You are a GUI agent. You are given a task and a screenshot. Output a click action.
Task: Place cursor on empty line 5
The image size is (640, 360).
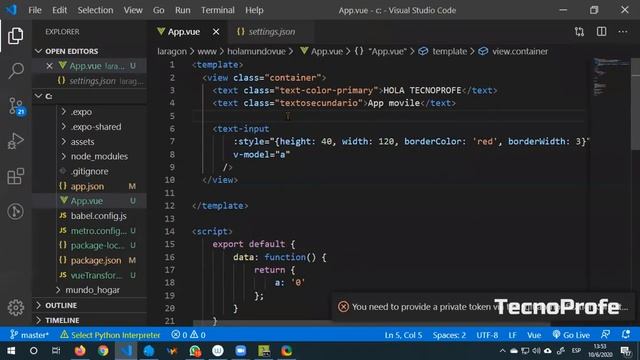(x=388, y=116)
